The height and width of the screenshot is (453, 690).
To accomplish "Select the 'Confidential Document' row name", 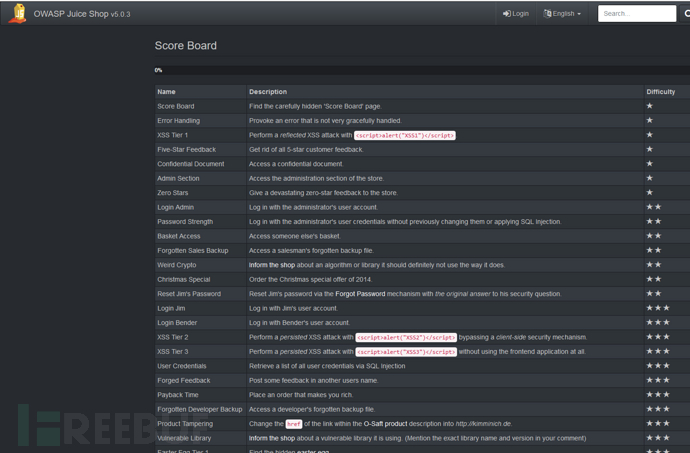I will [191, 164].
